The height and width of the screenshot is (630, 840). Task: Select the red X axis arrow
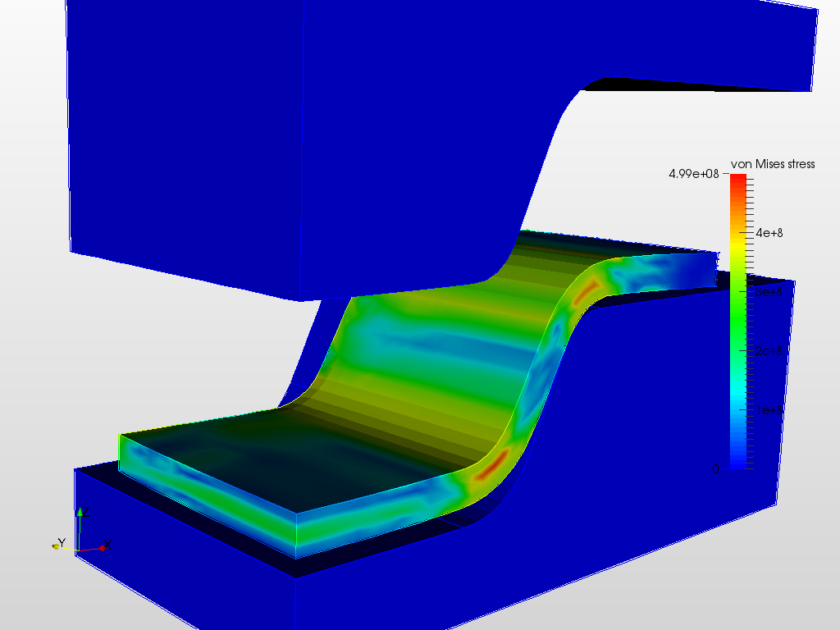103,548
